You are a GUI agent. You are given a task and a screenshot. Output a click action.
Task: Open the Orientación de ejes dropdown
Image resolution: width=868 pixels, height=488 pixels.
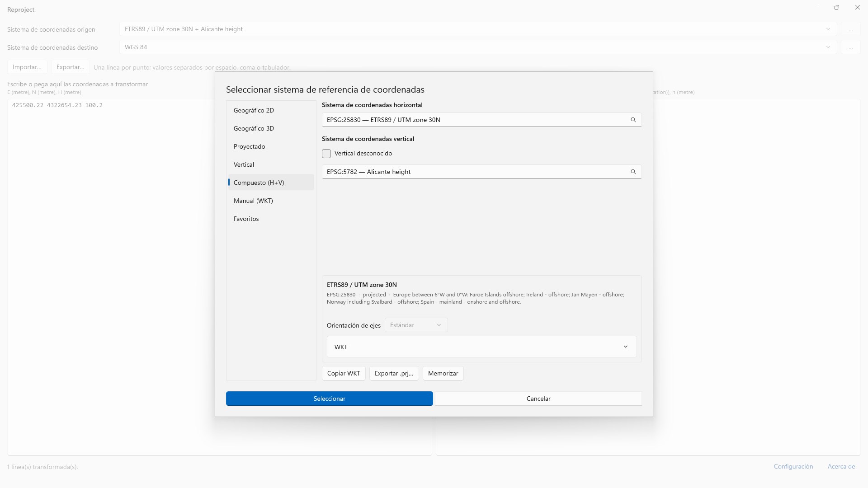tap(416, 325)
